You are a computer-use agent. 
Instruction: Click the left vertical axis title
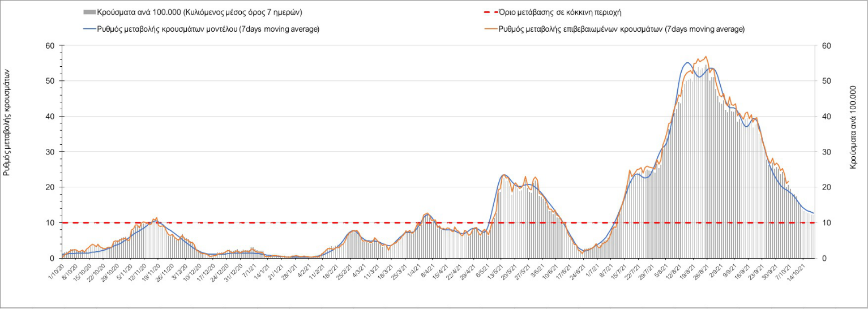(7, 122)
